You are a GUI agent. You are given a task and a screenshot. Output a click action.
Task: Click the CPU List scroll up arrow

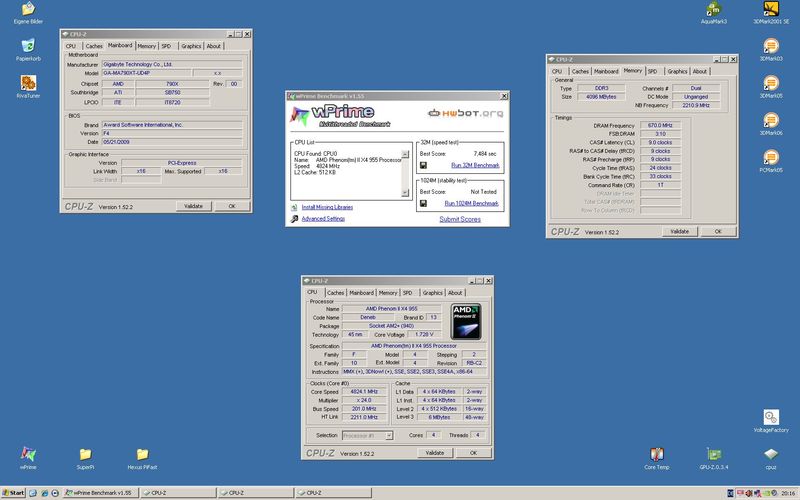405,154
